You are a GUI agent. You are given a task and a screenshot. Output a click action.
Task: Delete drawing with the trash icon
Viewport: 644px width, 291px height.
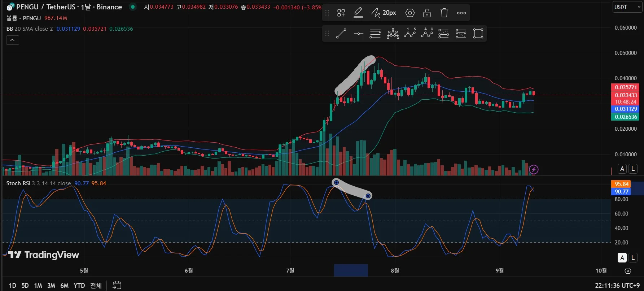click(444, 13)
